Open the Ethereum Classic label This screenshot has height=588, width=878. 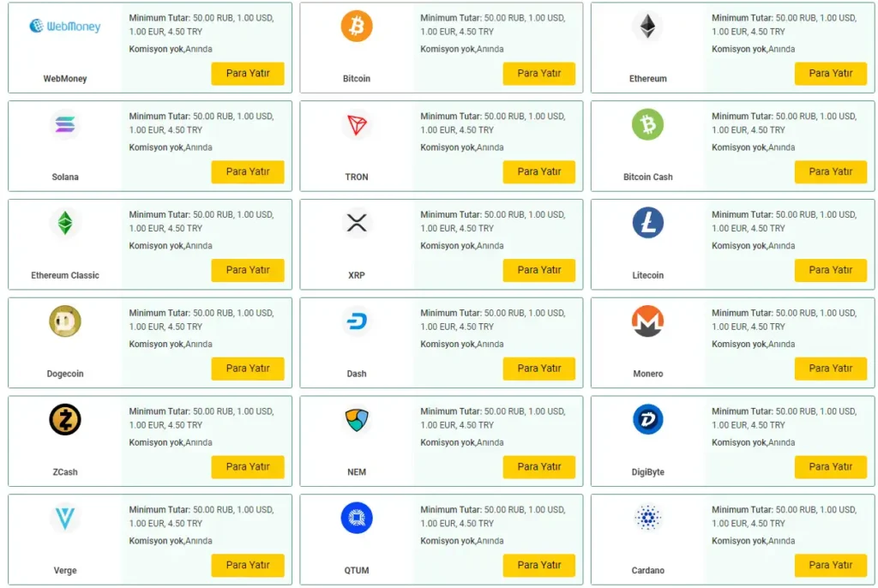[65, 276]
